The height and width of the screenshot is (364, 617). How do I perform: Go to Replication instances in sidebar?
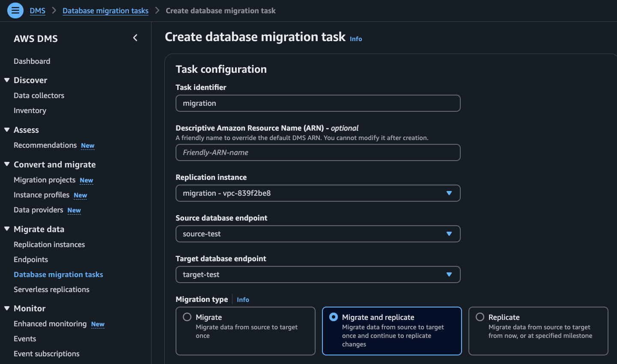49,245
